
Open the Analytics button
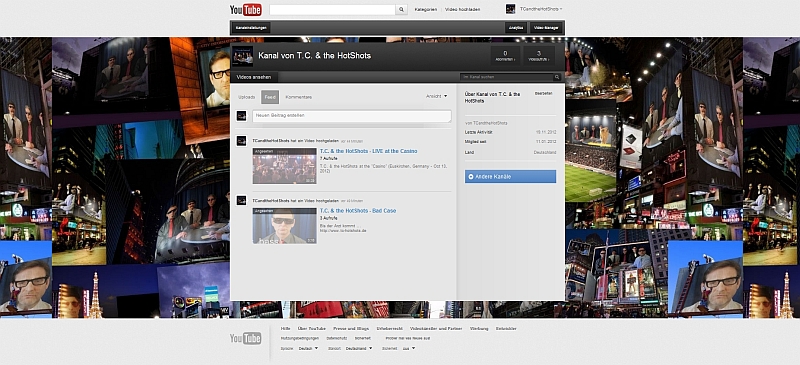click(516, 28)
